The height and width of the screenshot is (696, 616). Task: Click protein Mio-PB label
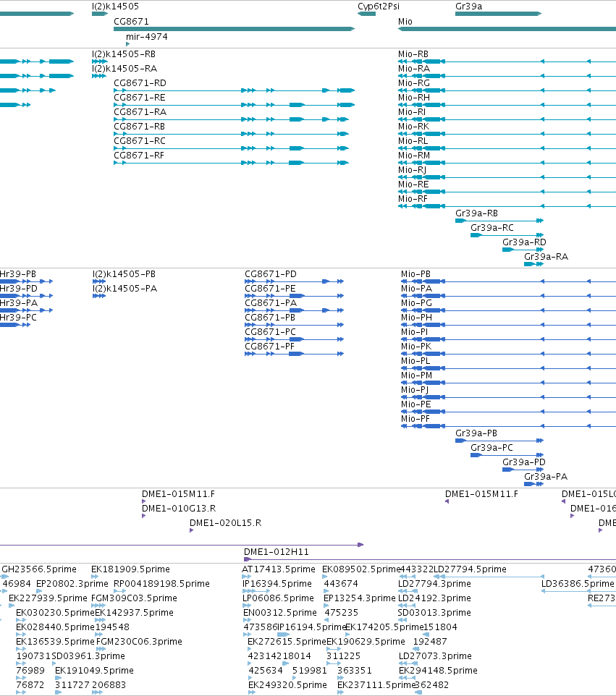click(x=415, y=274)
